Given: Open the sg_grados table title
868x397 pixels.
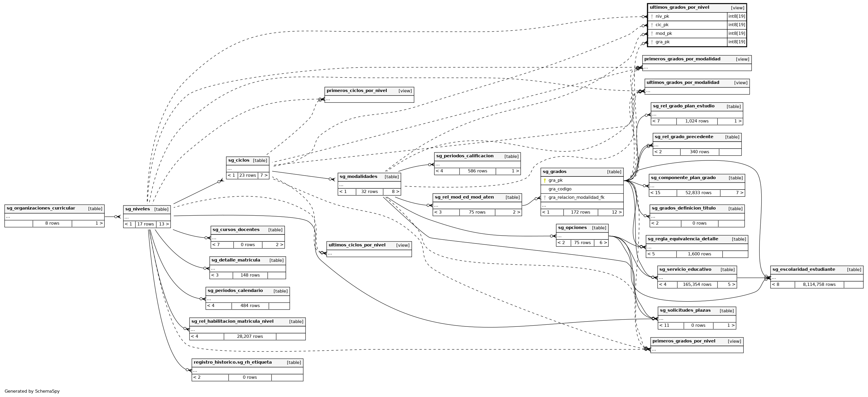Looking at the screenshot, I should coord(554,172).
